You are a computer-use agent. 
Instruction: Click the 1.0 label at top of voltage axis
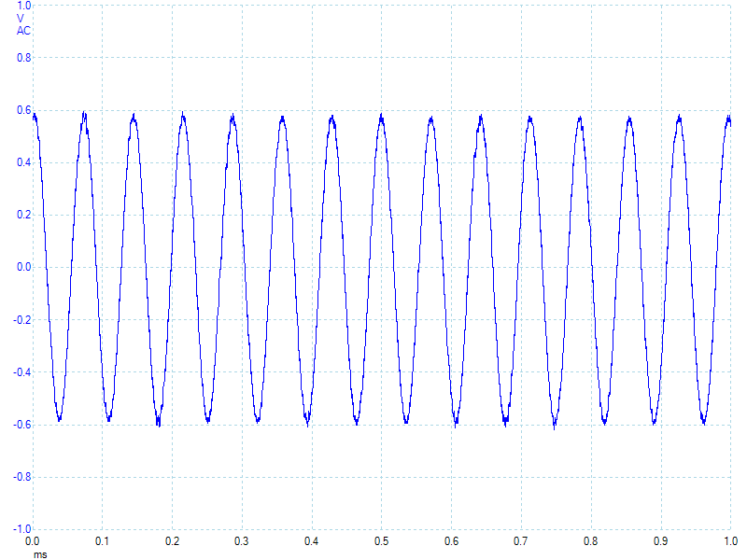point(23,6)
